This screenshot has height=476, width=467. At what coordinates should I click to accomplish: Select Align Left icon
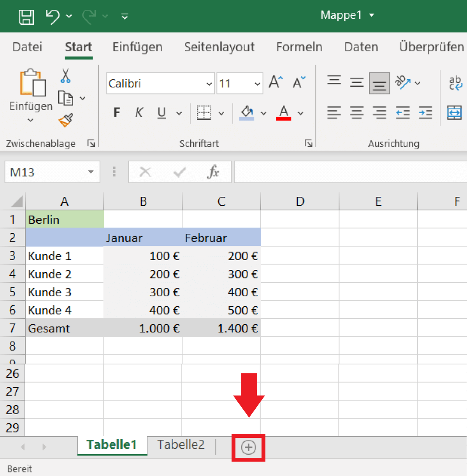click(334, 113)
